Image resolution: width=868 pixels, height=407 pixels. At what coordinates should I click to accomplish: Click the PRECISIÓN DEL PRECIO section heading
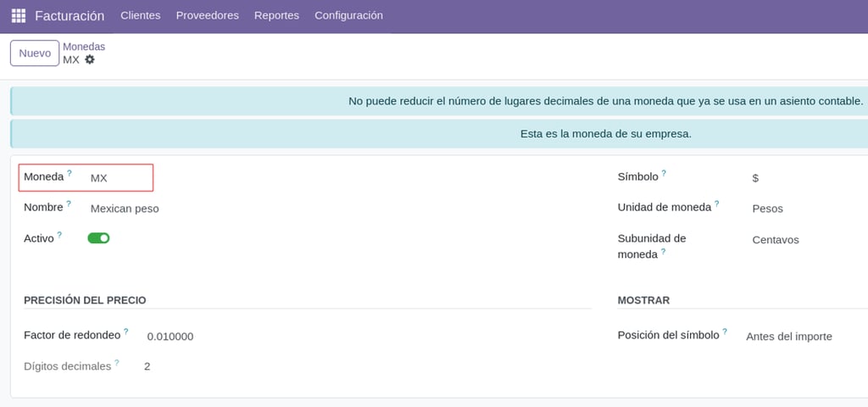click(x=85, y=300)
